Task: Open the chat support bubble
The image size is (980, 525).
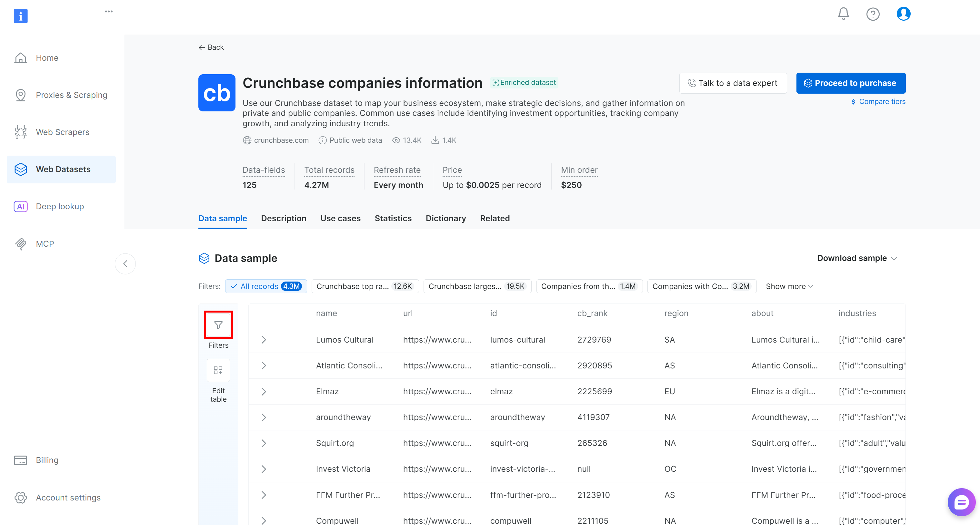Action: (961, 502)
